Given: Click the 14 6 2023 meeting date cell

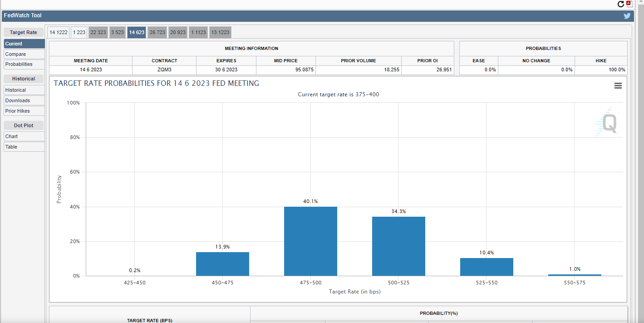Looking at the screenshot, I should click(91, 70).
